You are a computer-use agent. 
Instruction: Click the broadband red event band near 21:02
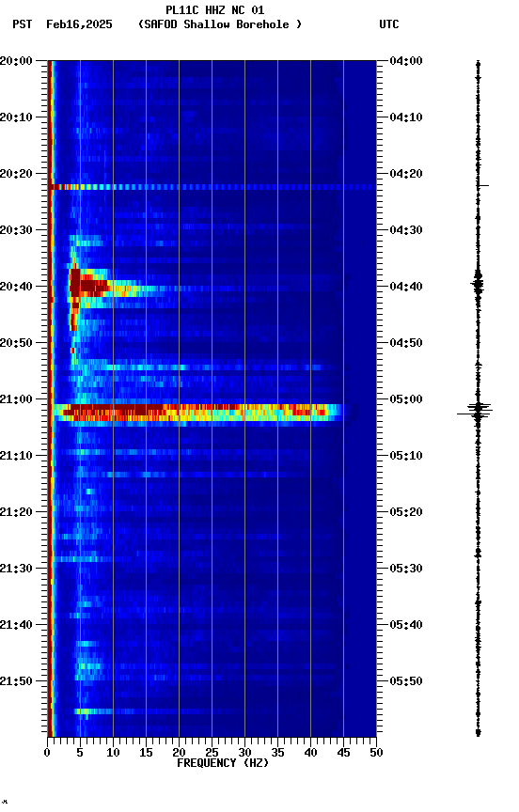[x=197, y=413]
